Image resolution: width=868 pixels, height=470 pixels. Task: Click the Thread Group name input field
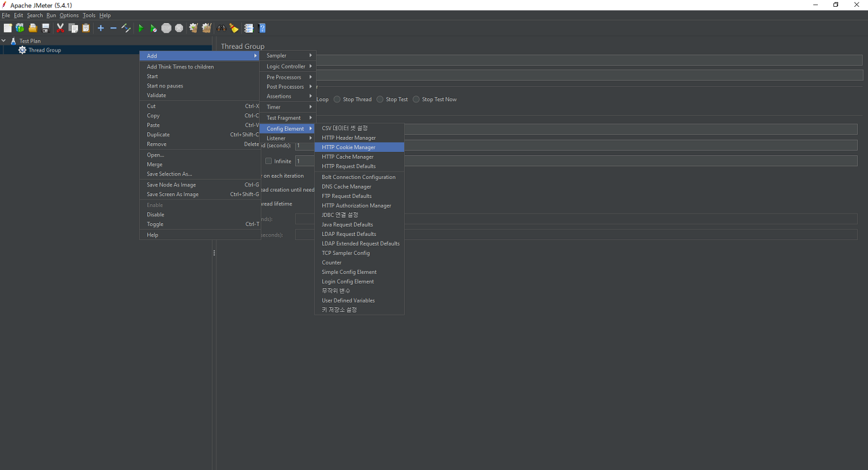[589, 60]
